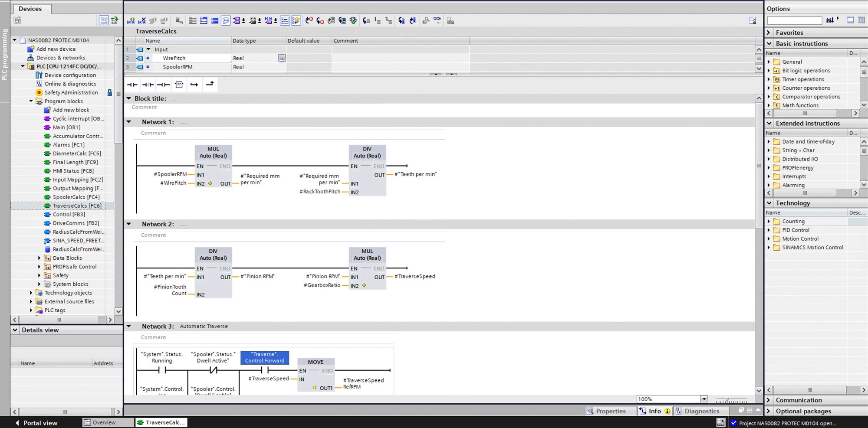Image resolution: width=868 pixels, height=428 pixels.
Task: Select the TraverseCalc editor tab at the bottom
Action: [161, 422]
